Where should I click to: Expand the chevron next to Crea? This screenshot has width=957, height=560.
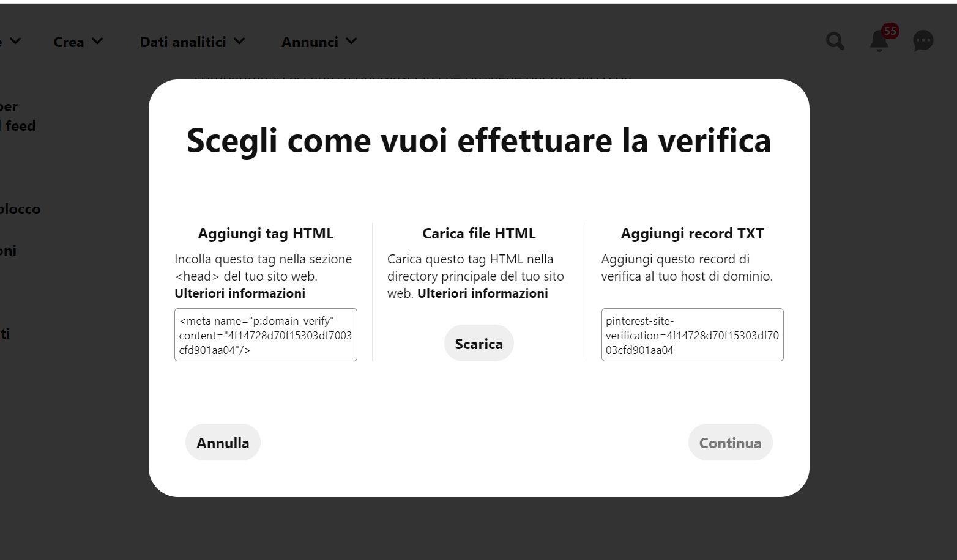click(97, 42)
